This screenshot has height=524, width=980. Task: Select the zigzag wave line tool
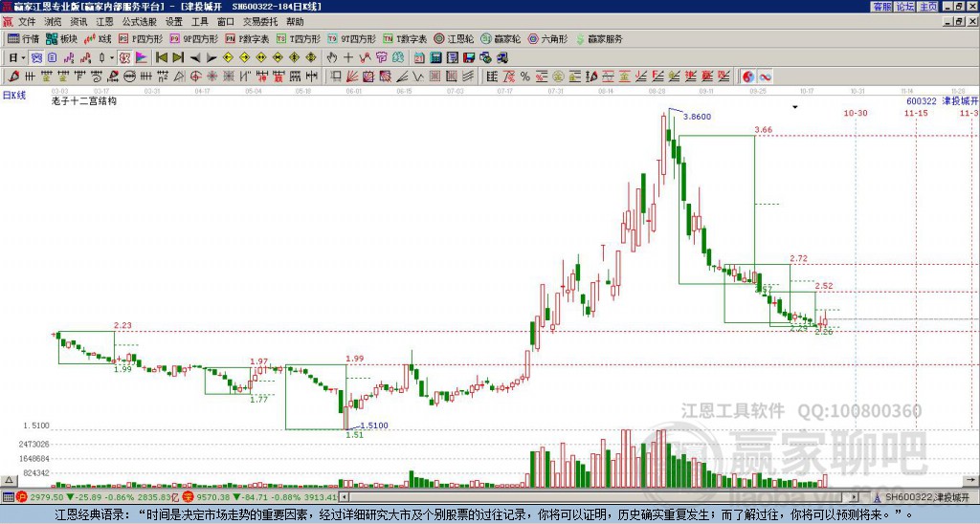point(418,76)
